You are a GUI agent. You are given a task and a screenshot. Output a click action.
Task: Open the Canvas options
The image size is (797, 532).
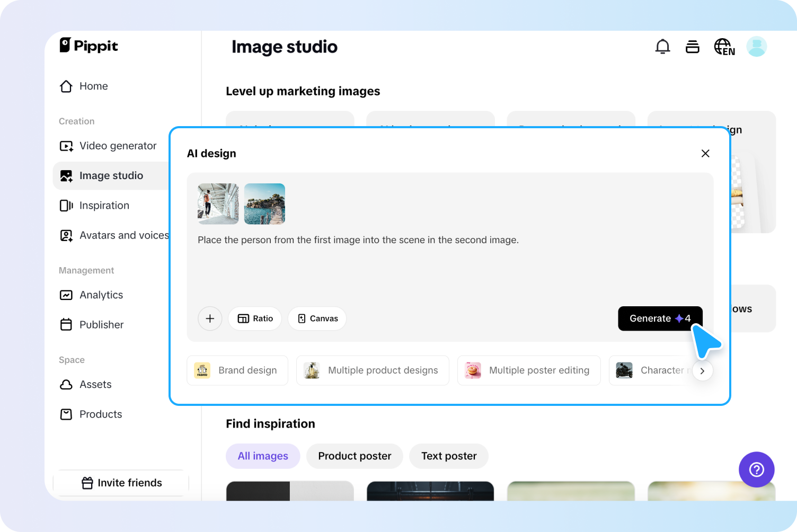point(317,318)
